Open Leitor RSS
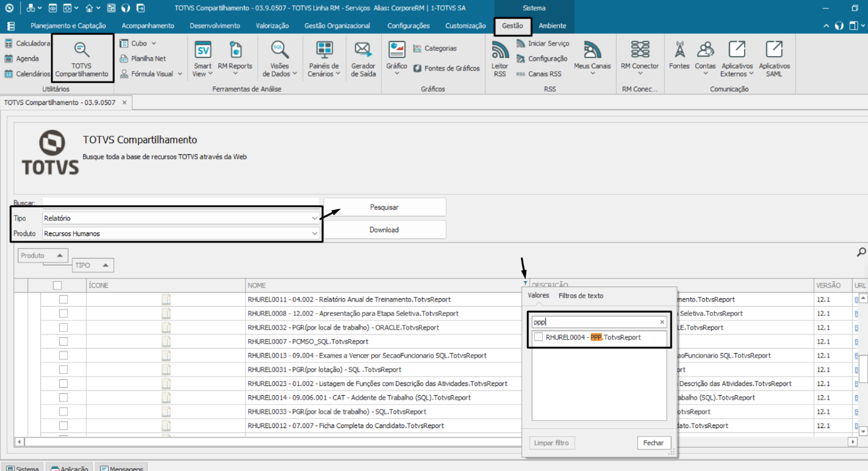This screenshot has width=868, height=471. [500, 59]
